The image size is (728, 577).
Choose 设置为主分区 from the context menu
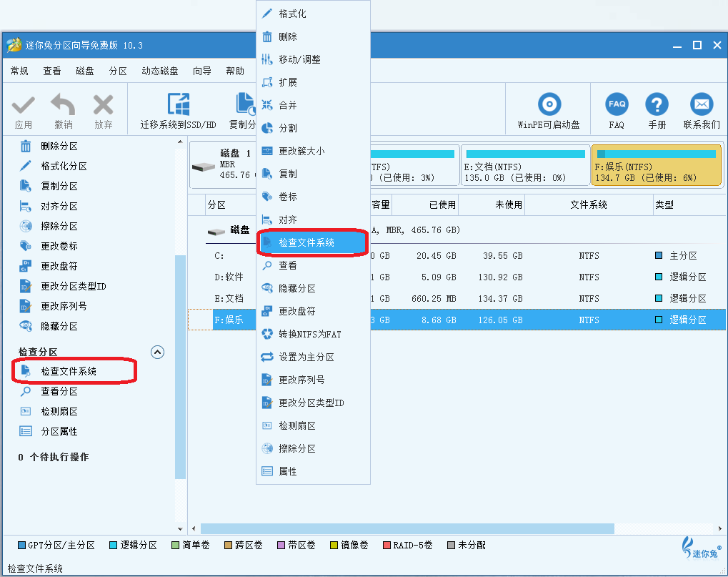pyautogui.click(x=313, y=357)
